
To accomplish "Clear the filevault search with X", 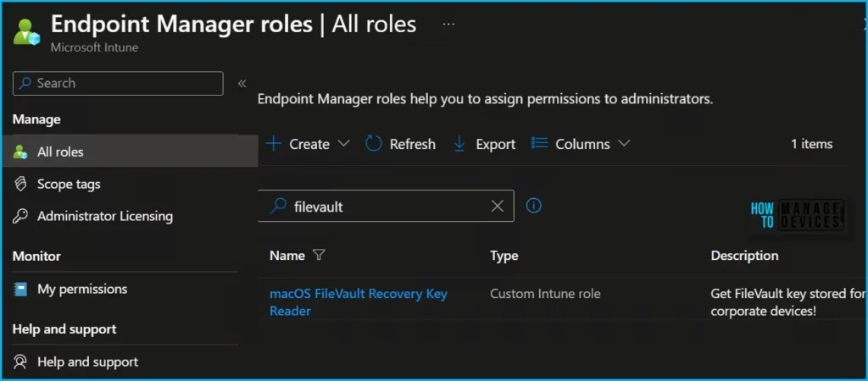I will 498,207.
